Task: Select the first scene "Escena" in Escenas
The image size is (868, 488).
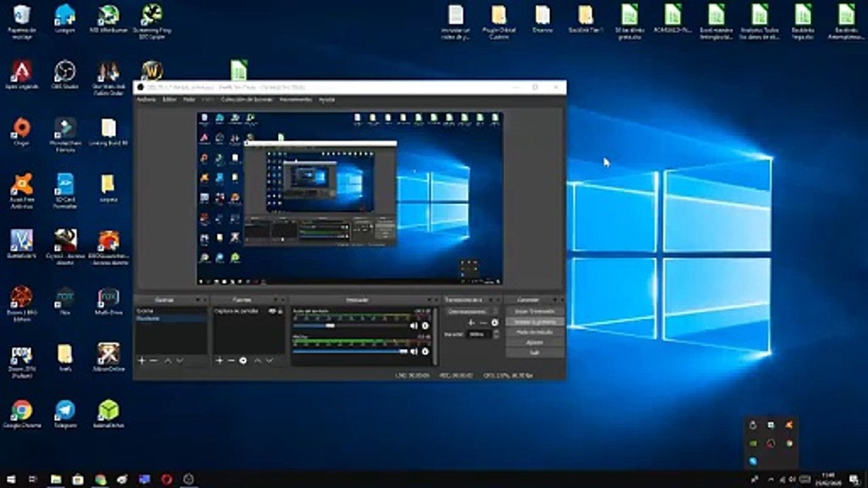Action: (171, 311)
